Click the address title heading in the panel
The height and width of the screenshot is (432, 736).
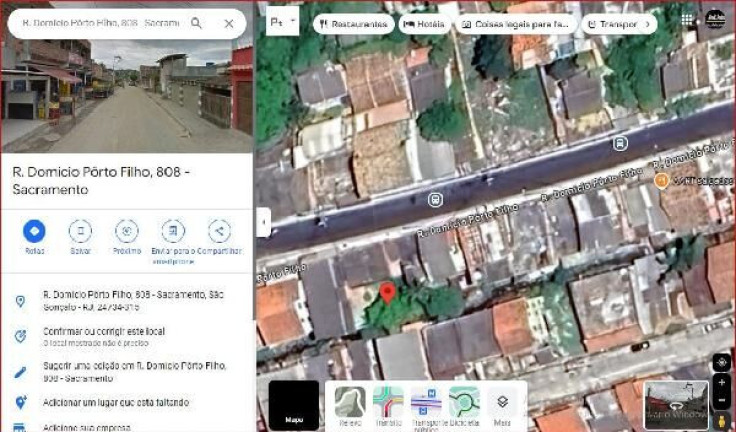101,181
